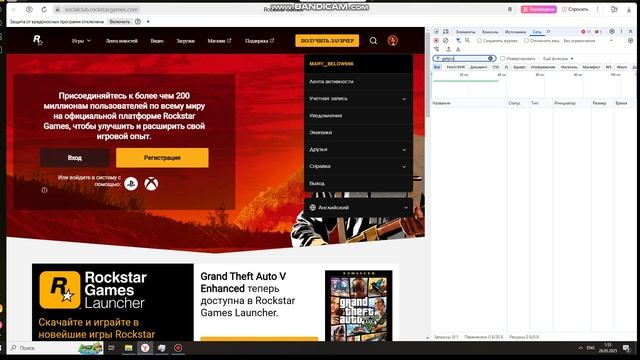640x360 pixels.
Task: Select the Fetch/XHR request type filter
Action: 456,67
